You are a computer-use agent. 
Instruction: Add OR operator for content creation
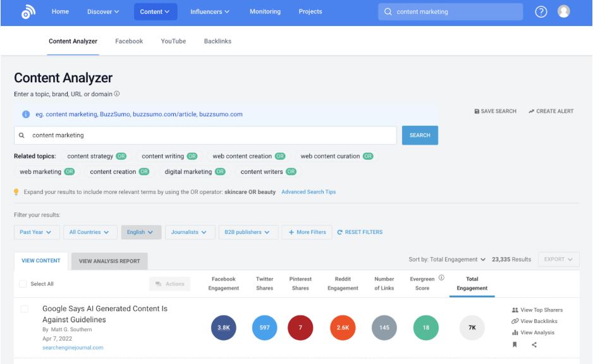tap(144, 172)
